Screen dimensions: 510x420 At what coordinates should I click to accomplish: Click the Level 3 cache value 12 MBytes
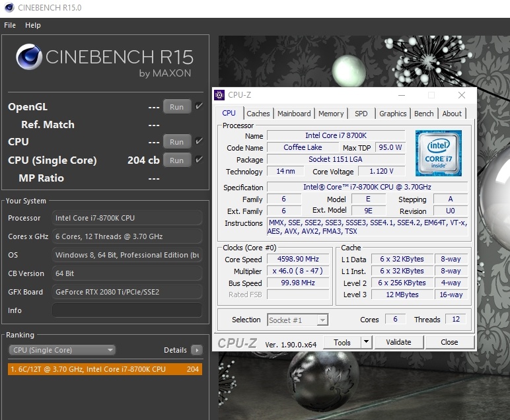coord(402,295)
